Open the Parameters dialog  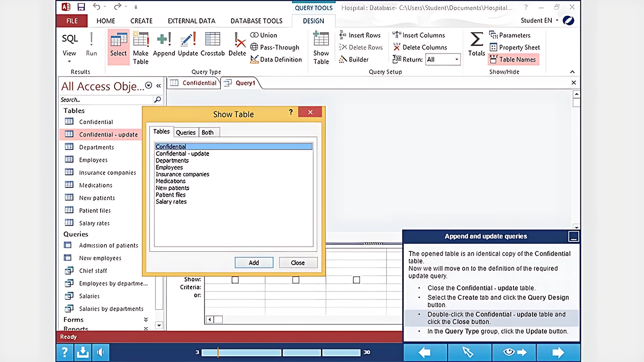[510, 35]
